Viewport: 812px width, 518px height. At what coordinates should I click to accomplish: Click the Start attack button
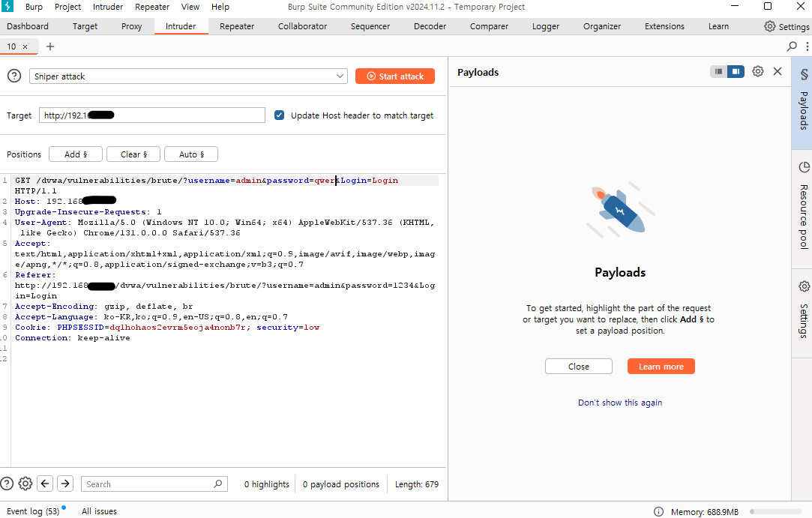point(395,76)
